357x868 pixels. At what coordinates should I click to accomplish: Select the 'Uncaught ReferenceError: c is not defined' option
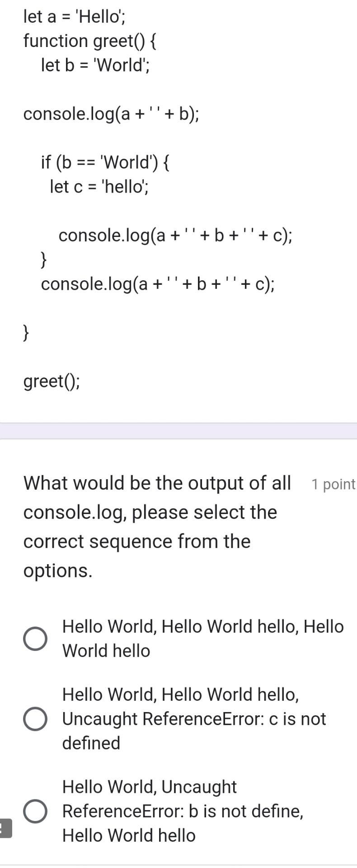point(36,718)
